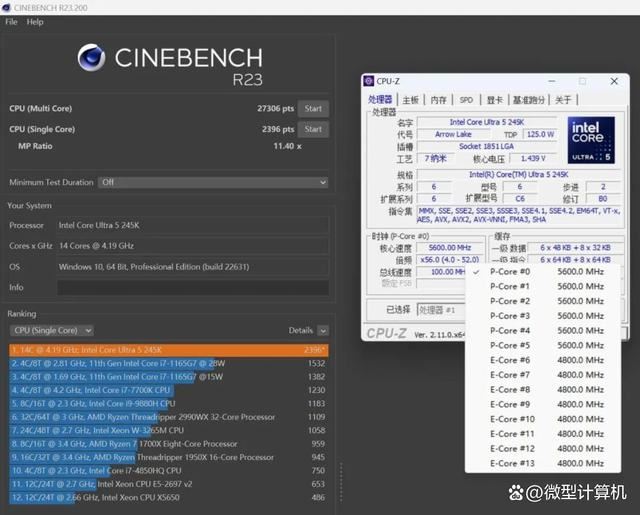
Task: Open the Help menu
Action: (x=35, y=21)
